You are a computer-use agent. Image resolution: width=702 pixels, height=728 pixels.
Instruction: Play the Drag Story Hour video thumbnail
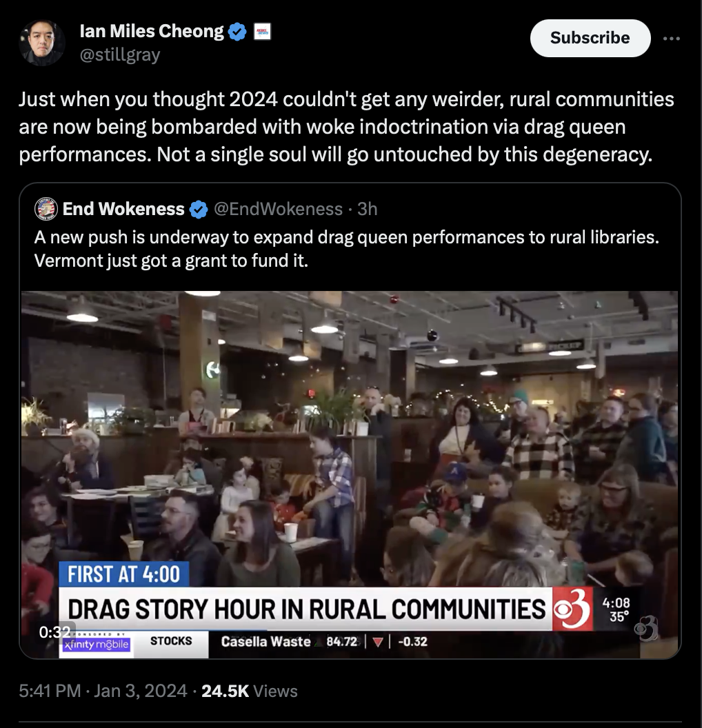pos(350,474)
